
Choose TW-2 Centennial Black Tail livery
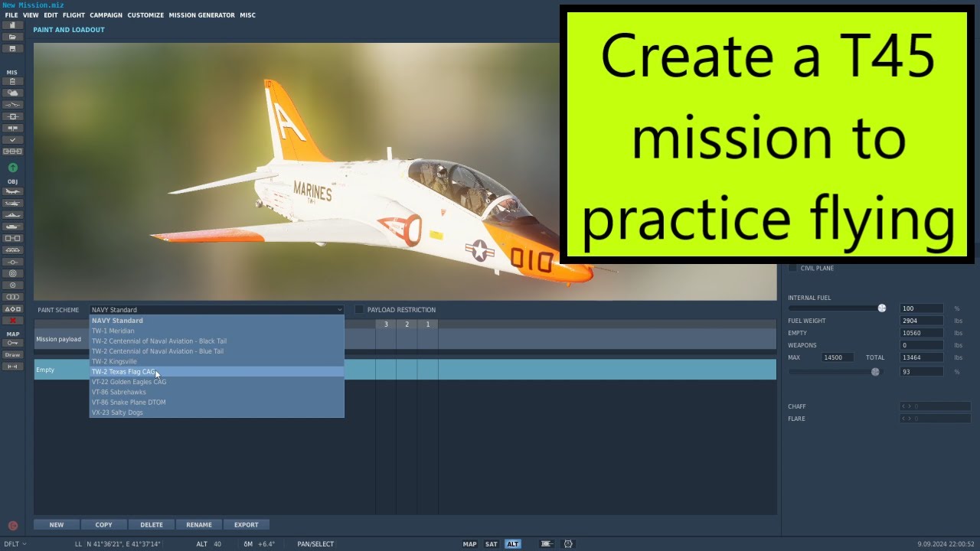(217, 341)
